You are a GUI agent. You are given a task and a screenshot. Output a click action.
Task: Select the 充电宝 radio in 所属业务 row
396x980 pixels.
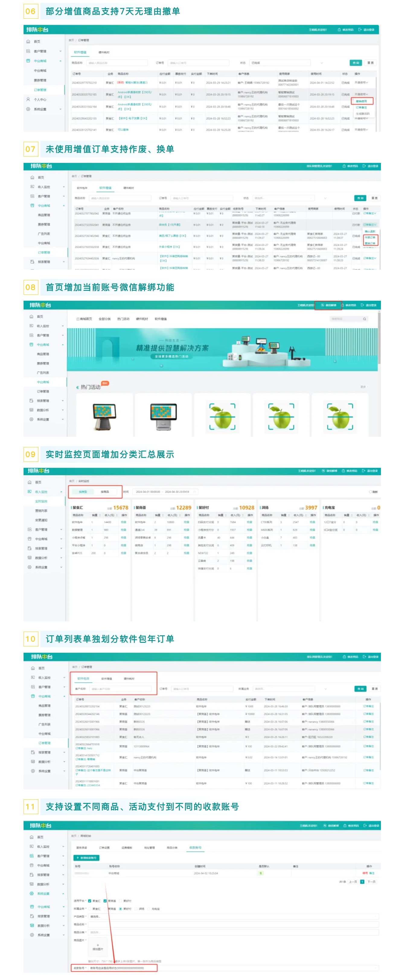coord(148,909)
